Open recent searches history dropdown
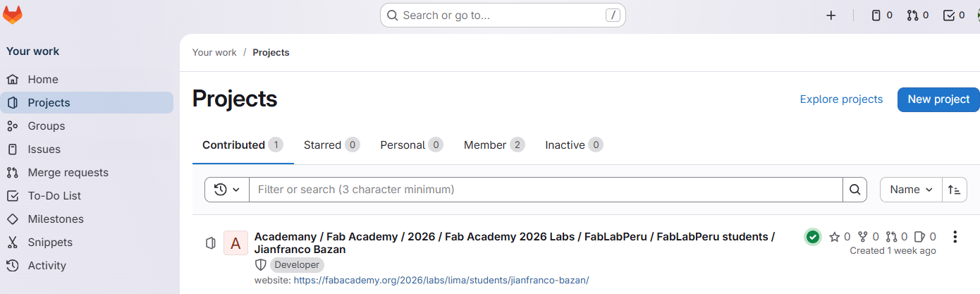980x294 pixels. click(227, 190)
